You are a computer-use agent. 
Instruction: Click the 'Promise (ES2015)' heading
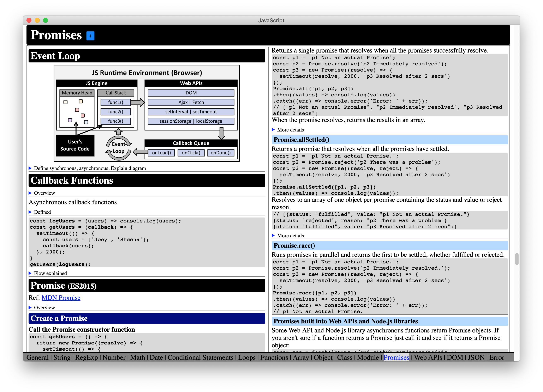tap(147, 285)
